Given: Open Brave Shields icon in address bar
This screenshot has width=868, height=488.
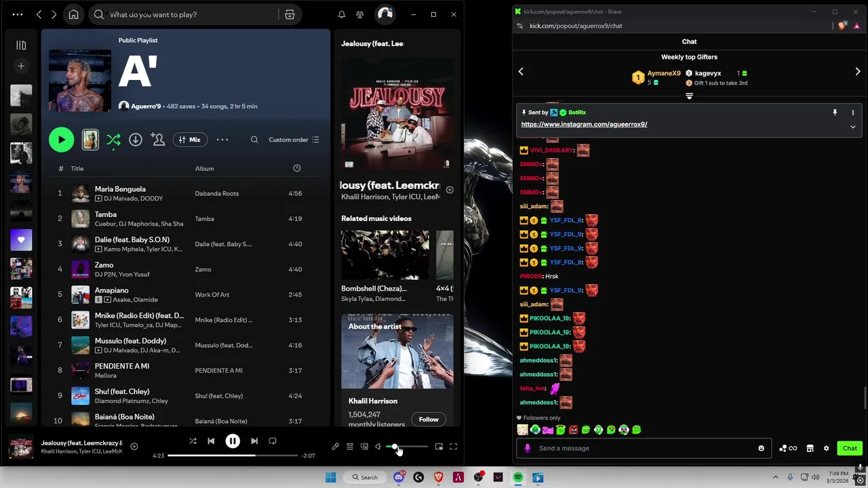Looking at the screenshot, I should [x=842, y=26].
